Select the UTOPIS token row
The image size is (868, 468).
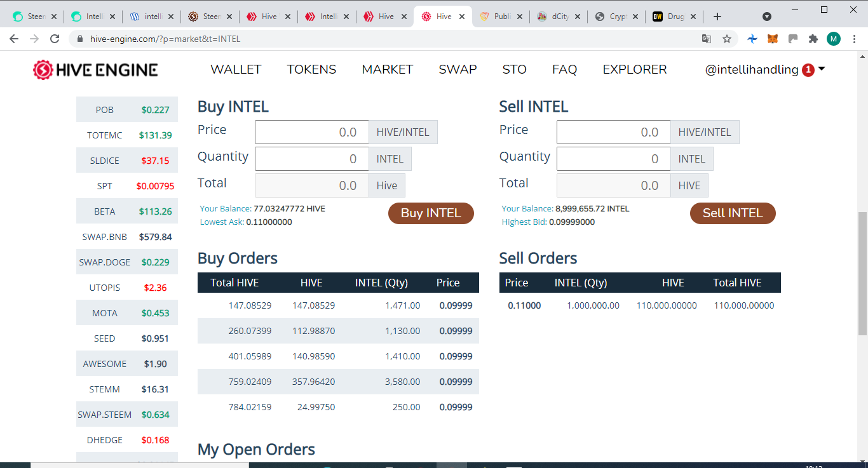pos(127,287)
